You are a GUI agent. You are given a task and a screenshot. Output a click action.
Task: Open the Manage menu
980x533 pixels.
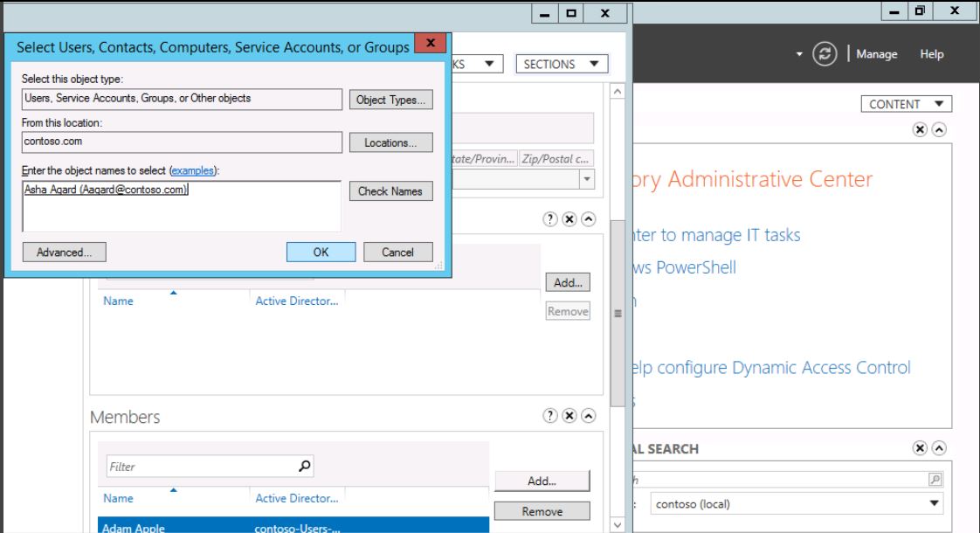876,54
